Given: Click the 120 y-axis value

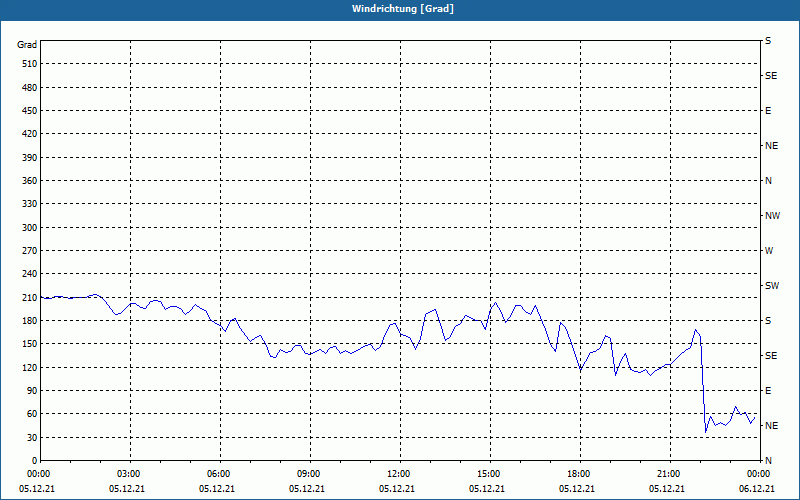Looking at the screenshot, I should pos(30,367).
